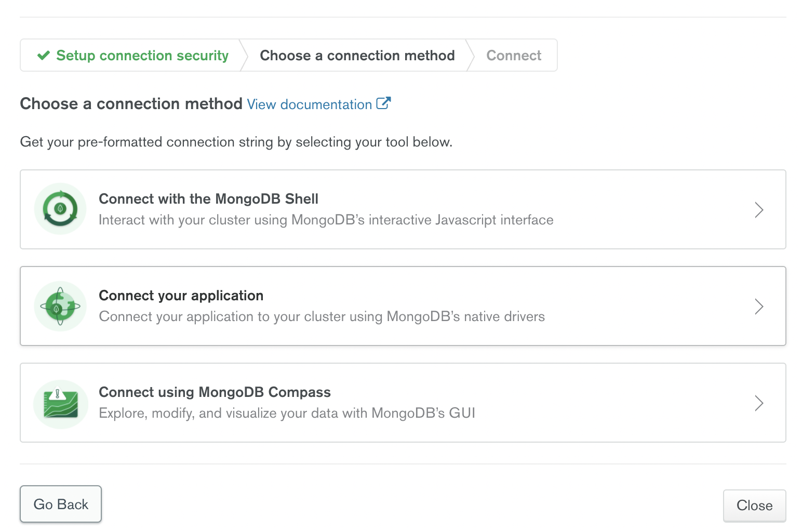
Task: Select the Choose a connection method step
Action: click(357, 55)
